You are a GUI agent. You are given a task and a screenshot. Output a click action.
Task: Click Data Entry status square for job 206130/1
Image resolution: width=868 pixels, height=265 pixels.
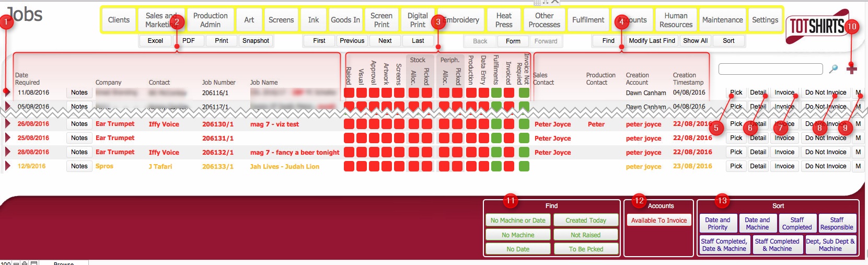pyautogui.click(x=484, y=124)
